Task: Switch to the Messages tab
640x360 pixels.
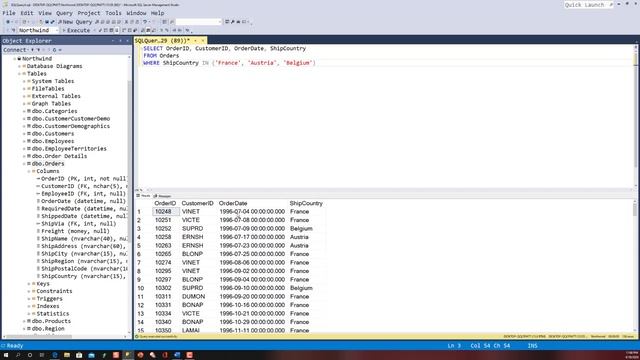Action: pyautogui.click(x=162, y=196)
